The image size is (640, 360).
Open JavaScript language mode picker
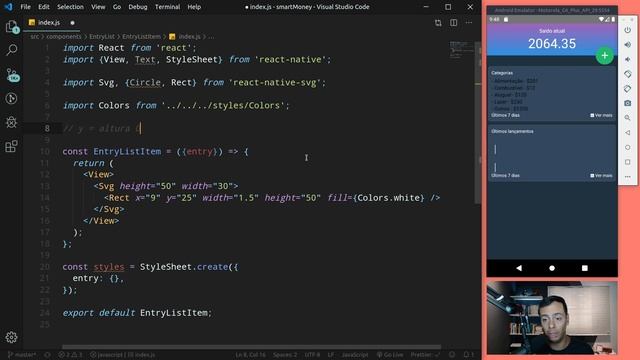coord(355,355)
